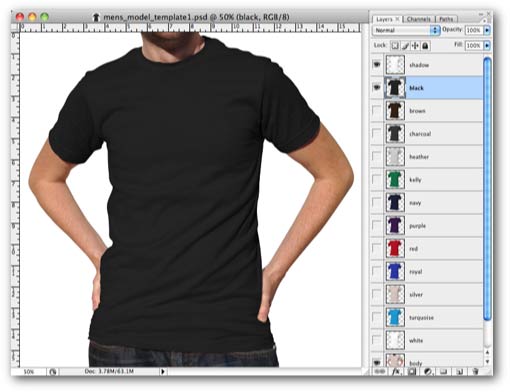Create new adjustment layer icon
The width and height of the screenshot is (510, 392).
[428, 371]
